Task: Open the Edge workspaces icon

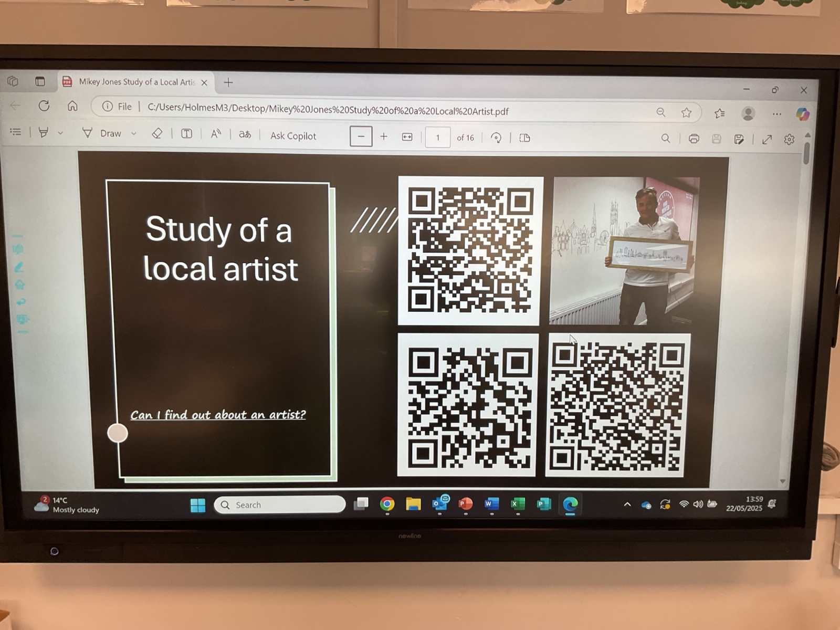Action: pos(13,81)
